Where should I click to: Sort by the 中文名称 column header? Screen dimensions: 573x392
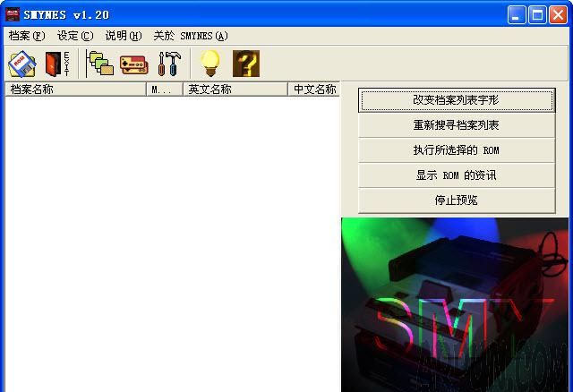pos(314,89)
